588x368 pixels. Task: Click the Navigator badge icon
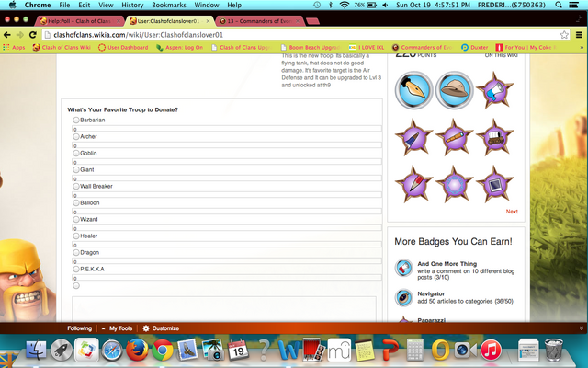click(x=404, y=297)
